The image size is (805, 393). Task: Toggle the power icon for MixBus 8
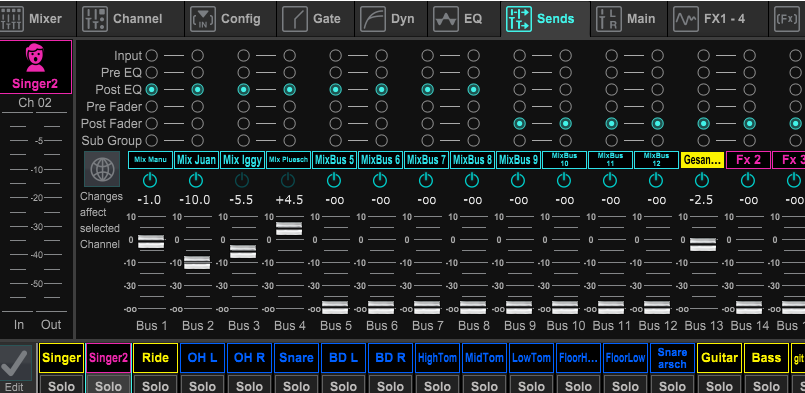472,180
